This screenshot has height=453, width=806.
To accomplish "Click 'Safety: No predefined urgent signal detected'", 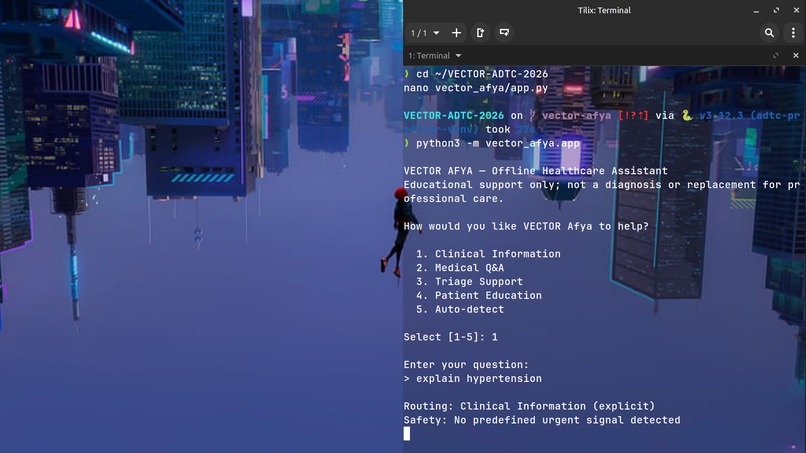I will coord(542,420).
